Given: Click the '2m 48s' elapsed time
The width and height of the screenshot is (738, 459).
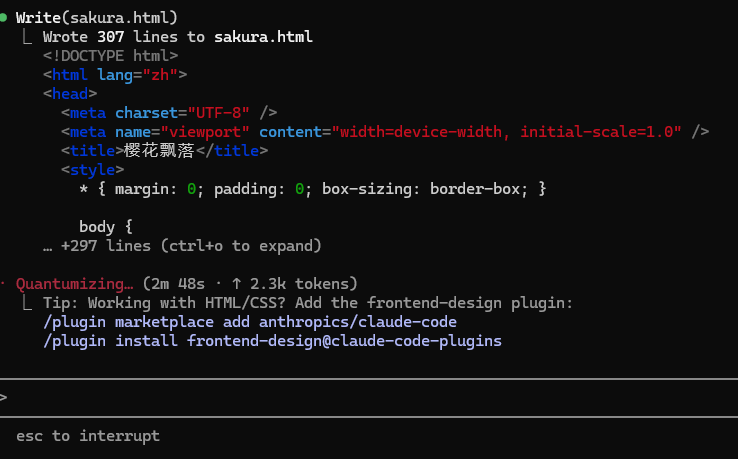Looking at the screenshot, I should click(175, 284).
